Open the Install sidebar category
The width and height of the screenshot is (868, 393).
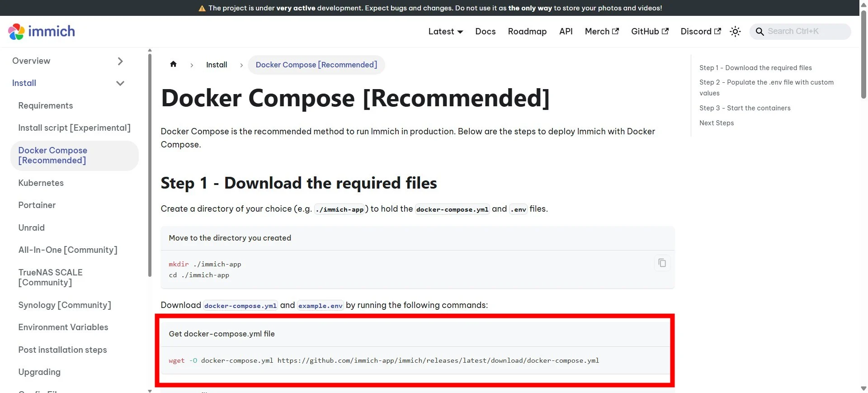click(24, 83)
